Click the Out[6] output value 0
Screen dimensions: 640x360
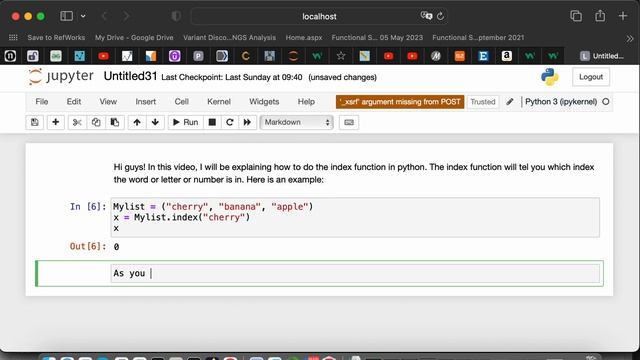(116, 247)
